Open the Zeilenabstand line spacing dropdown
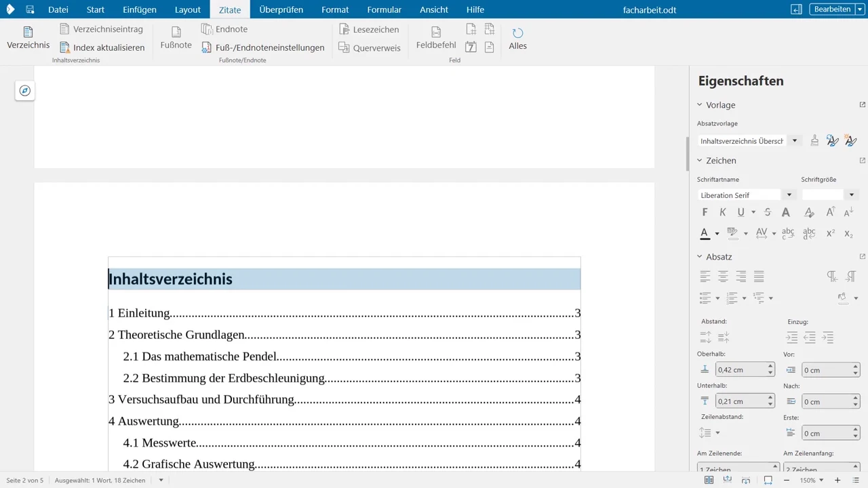Image resolution: width=868 pixels, height=488 pixels. (x=717, y=432)
